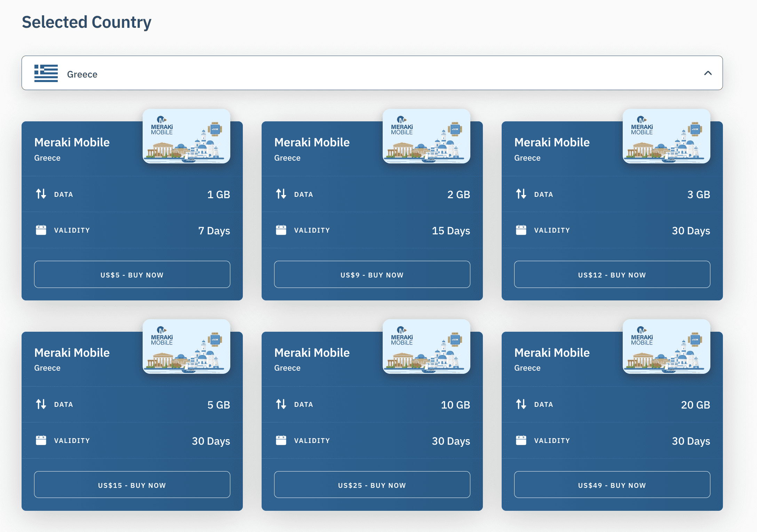Click the eSIM card image on 10 GB plan
The image size is (757, 532).
point(427,347)
